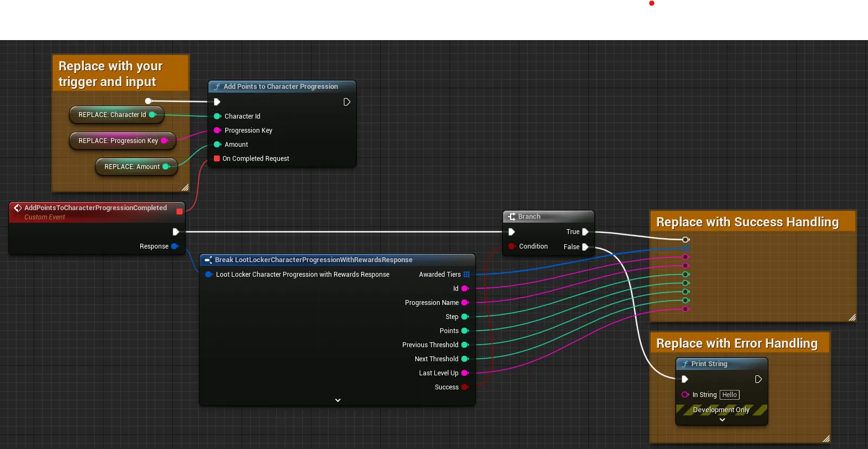Screen dimensions: 868x449
Task: Select the Branch Condition input pin
Action: point(511,246)
